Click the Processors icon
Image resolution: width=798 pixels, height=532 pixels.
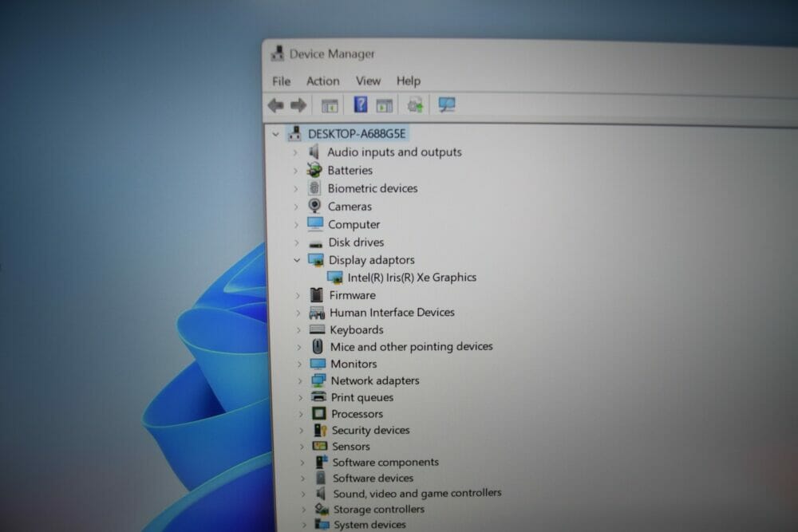tap(319, 413)
